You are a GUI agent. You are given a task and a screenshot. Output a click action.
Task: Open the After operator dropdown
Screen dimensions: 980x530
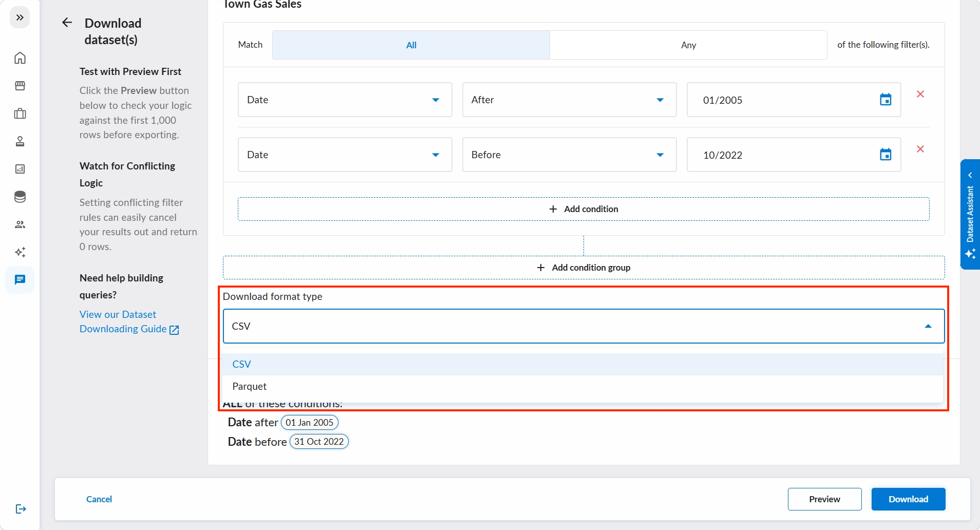click(569, 100)
